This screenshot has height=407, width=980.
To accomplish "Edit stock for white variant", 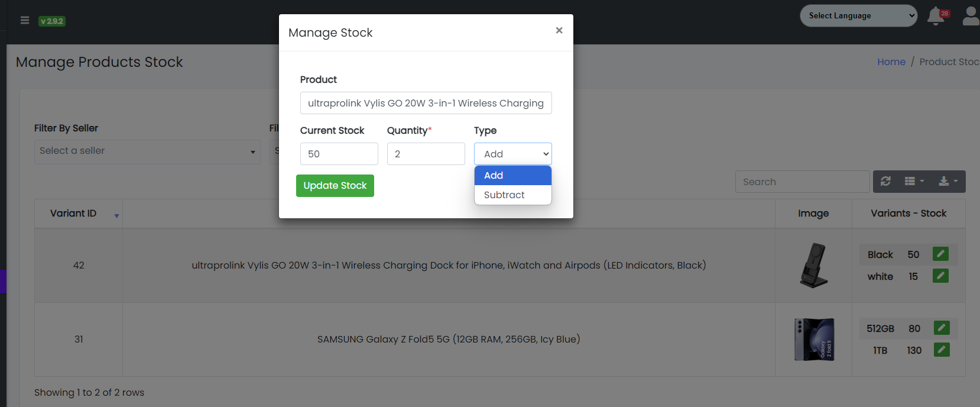I will tap(940, 276).
